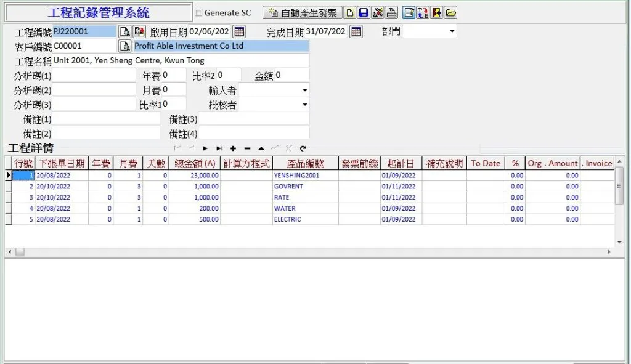The image size is (631, 364).
Task: Click the Chinese/English language switch icon
Action: tap(423, 13)
